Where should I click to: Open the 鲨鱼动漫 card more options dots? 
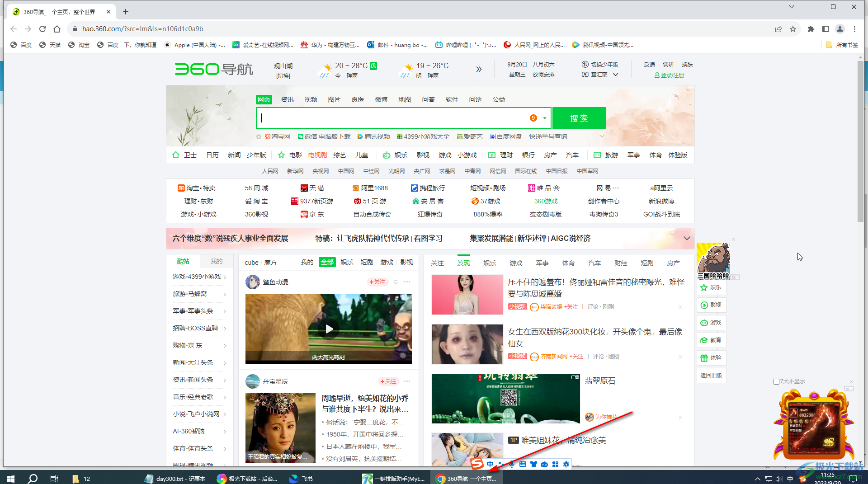pyautogui.click(x=407, y=282)
